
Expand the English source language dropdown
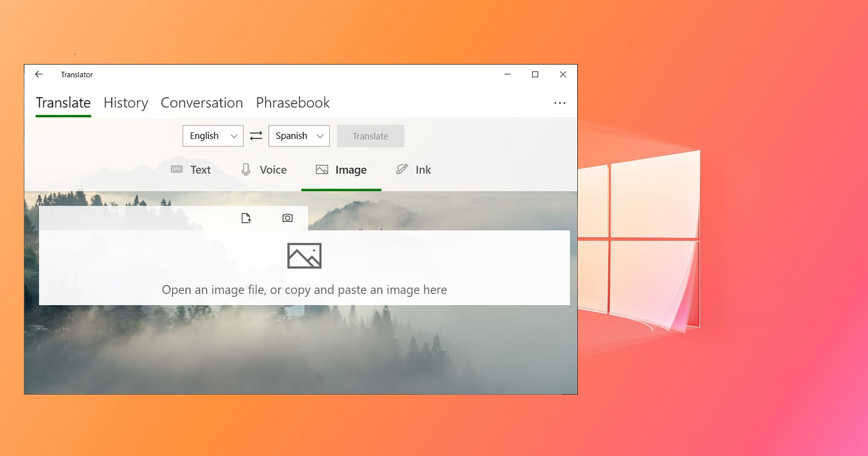tap(213, 136)
